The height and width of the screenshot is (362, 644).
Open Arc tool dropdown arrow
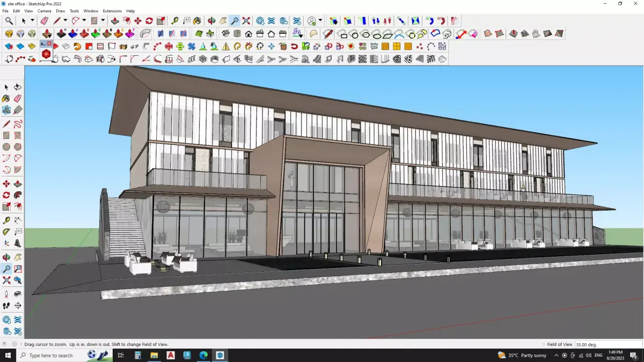pos(84,21)
